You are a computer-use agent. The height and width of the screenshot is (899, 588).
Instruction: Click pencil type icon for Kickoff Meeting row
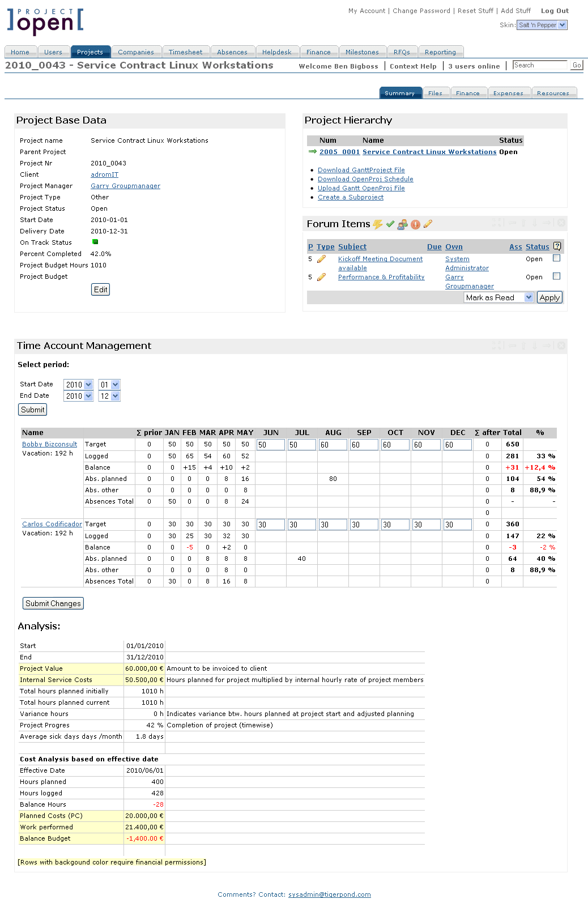[321, 259]
